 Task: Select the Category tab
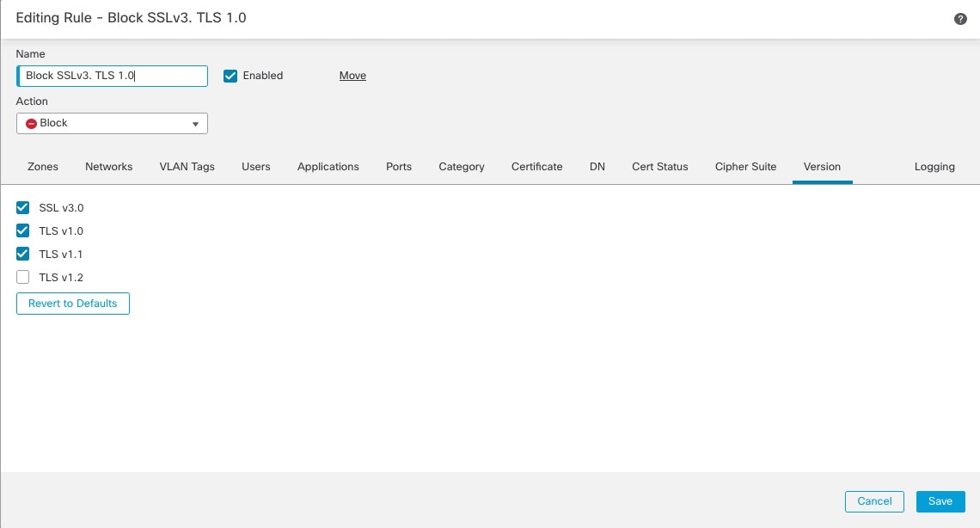point(462,166)
